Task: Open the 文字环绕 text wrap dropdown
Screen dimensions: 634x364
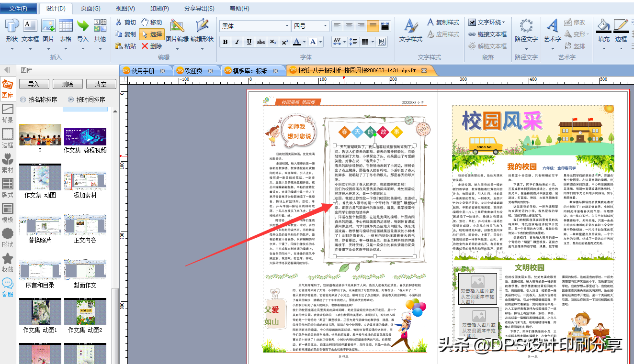Action: [487, 22]
